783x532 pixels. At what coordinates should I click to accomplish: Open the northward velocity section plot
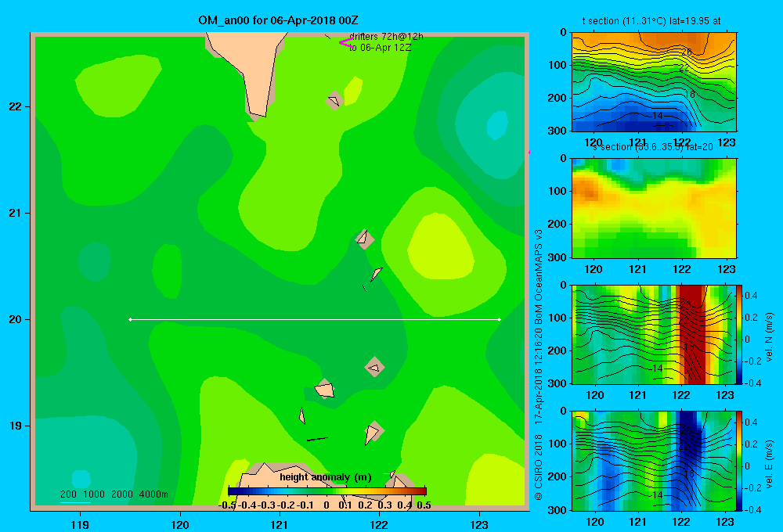pyautogui.click(x=654, y=334)
